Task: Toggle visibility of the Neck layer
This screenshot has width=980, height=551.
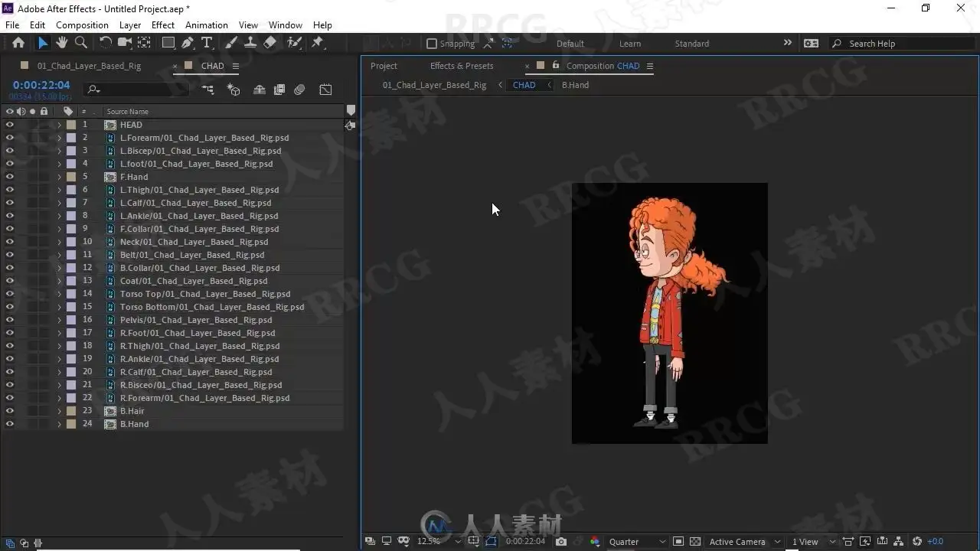Action: (x=9, y=242)
